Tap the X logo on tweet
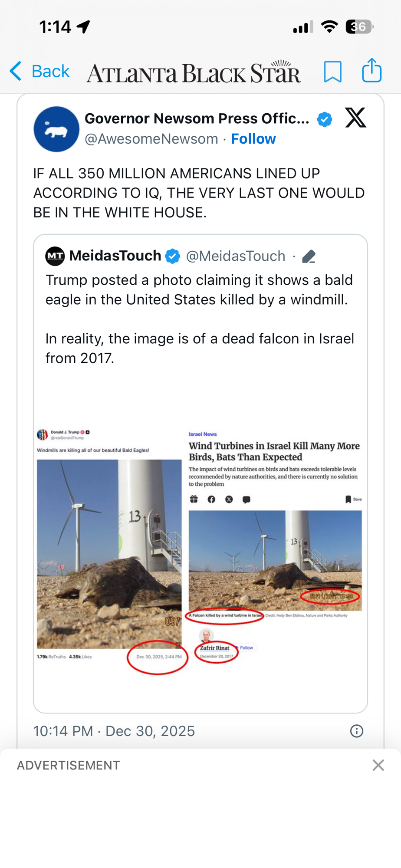The image size is (401, 868). click(x=355, y=118)
